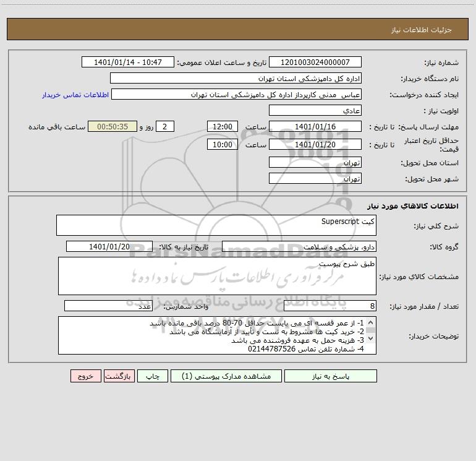Click response deadline time 12:00
This screenshot has width=476, height=461.
click(222, 126)
